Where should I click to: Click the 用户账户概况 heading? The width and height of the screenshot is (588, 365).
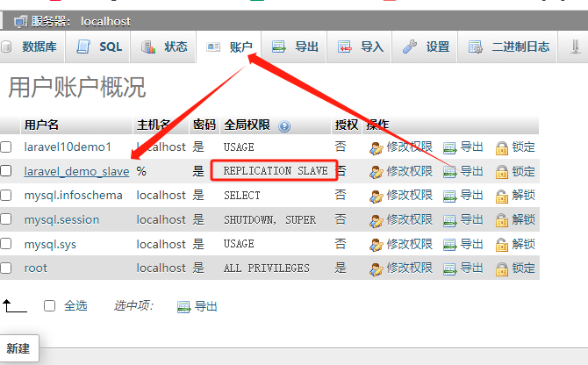[77, 88]
